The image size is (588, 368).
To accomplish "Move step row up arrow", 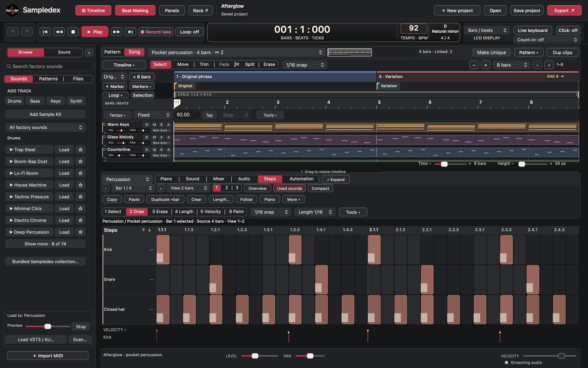I will 143,230.
